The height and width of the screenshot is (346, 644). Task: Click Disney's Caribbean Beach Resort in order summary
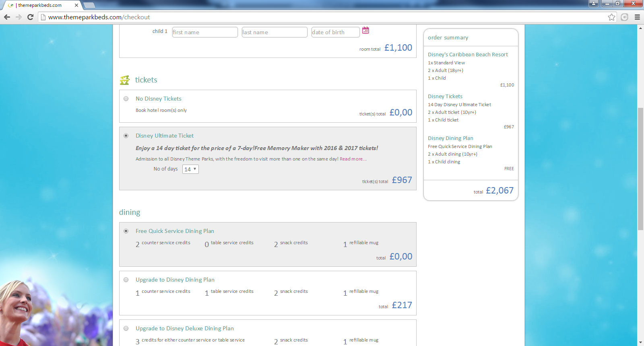pos(468,55)
